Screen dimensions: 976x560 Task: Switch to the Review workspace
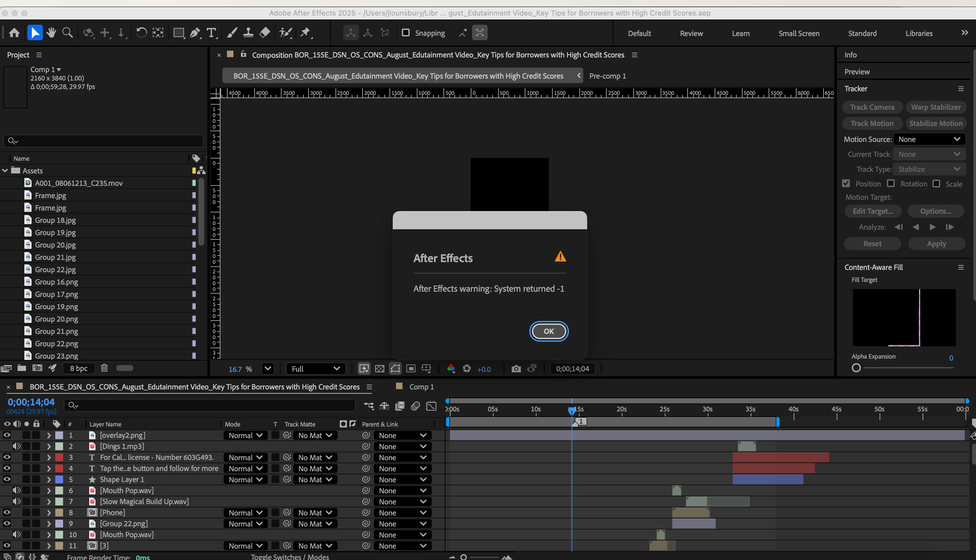pyautogui.click(x=691, y=33)
